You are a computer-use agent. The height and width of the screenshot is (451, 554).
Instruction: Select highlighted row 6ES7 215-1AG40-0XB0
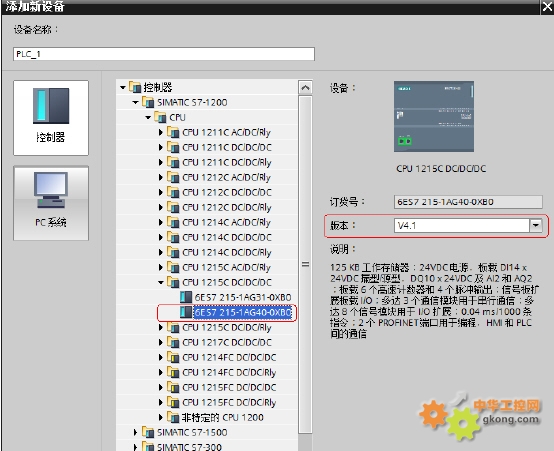[x=207, y=312]
